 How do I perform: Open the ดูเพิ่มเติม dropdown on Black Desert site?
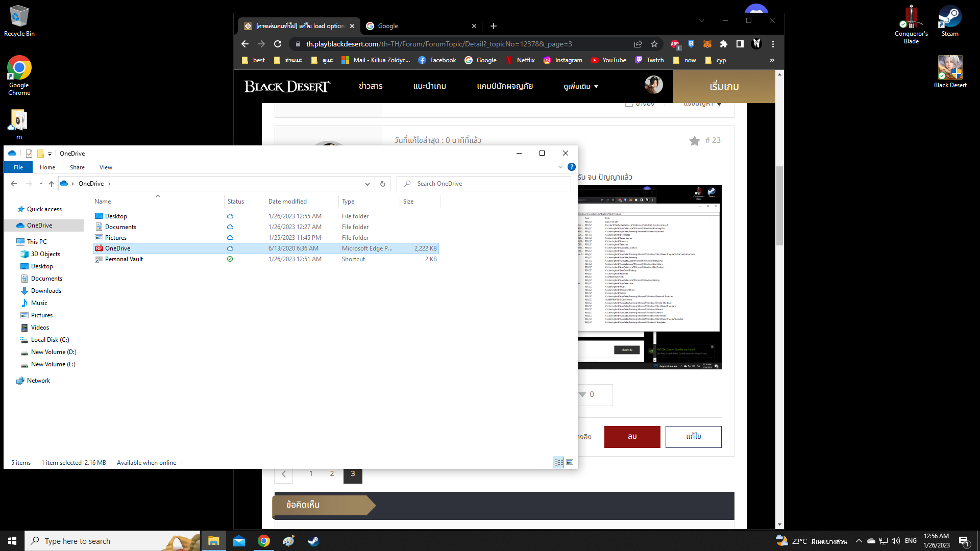(x=580, y=86)
